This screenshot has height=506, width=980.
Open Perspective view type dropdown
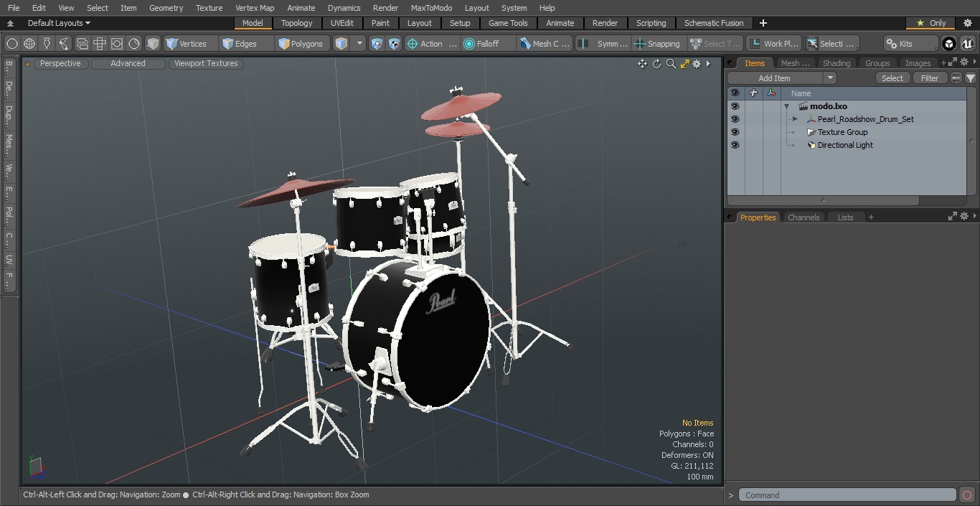(x=60, y=64)
